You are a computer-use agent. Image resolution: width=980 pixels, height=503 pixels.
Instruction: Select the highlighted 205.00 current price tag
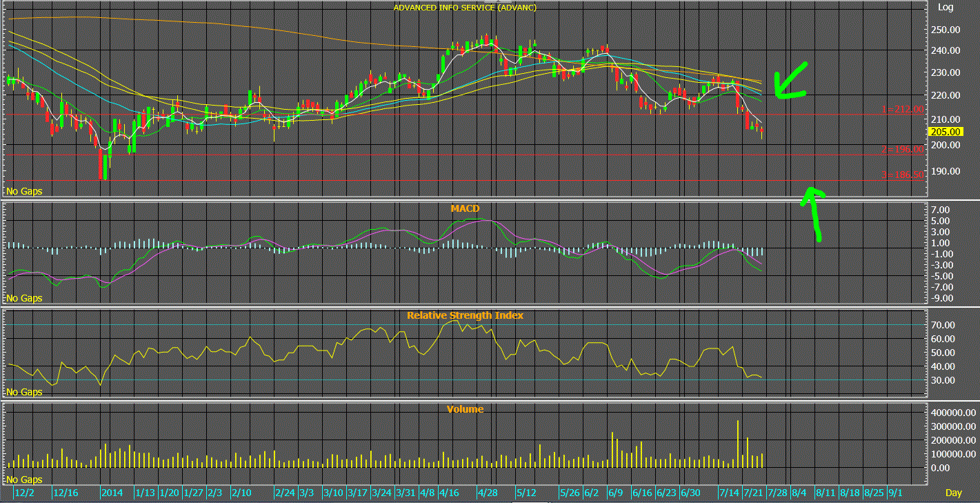(x=946, y=132)
